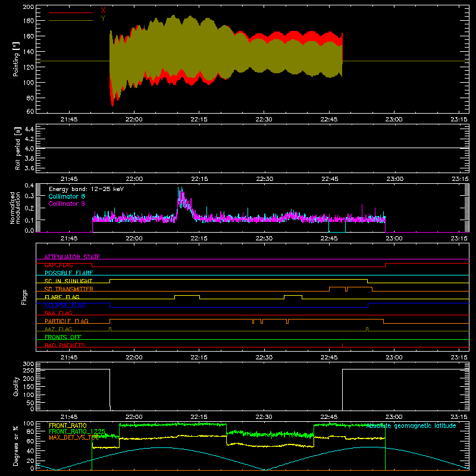
Task: Click the 3.6 tick on Roll period axis
Action: [x=29, y=168]
